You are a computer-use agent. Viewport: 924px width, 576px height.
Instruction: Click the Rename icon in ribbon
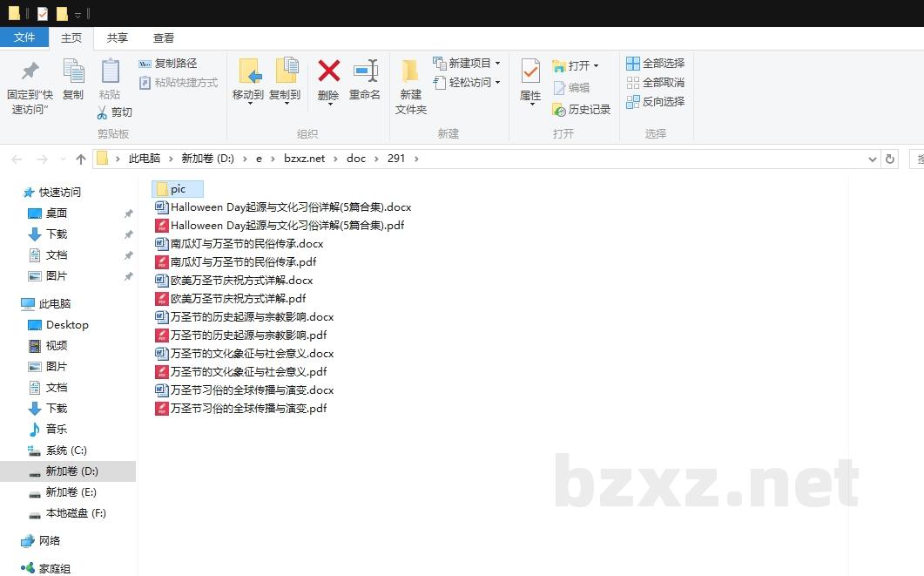[x=365, y=71]
